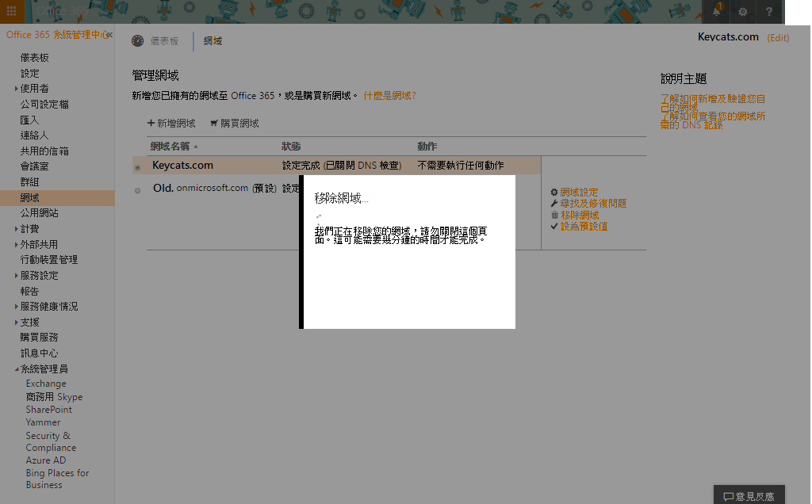The image size is (812, 504).
Task: Click the 意見反應 feedback button
Action: 749,495
